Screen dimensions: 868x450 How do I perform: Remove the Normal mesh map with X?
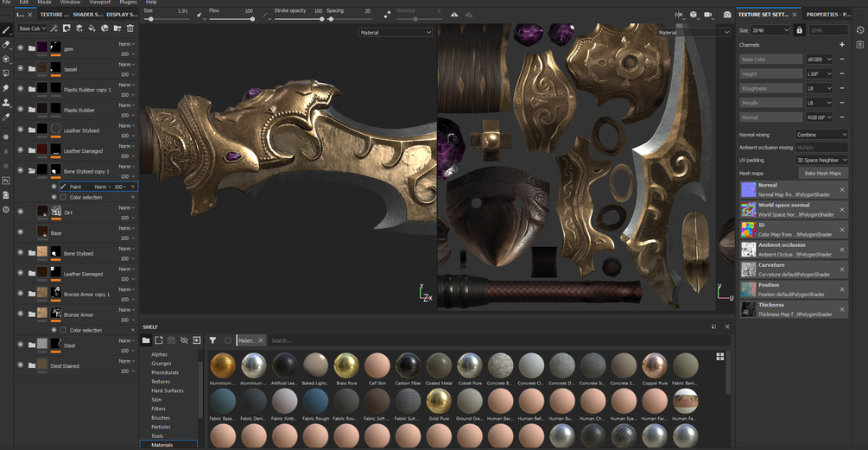(842, 190)
